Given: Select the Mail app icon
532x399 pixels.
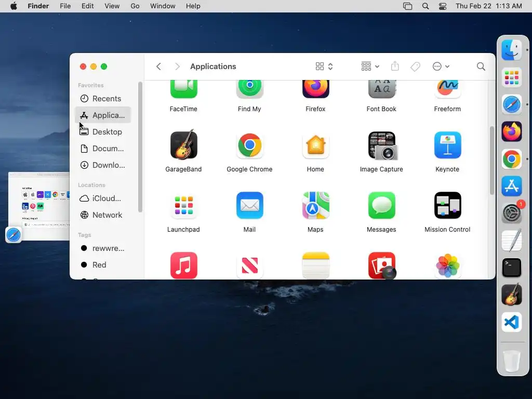Looking at the screenshot, I should (x=249, y=205).
